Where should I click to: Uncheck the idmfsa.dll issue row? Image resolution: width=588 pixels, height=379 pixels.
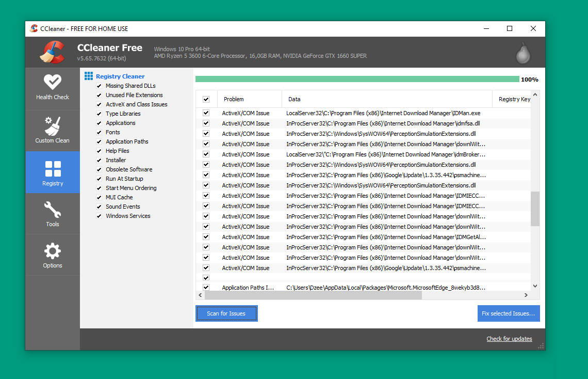[x=206, y=123]
